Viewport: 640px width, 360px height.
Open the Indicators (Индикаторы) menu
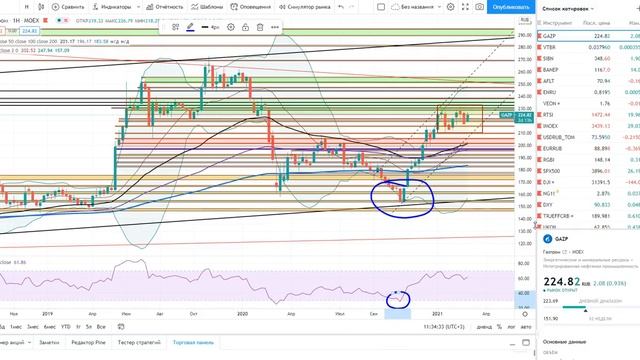pos(111,7)
